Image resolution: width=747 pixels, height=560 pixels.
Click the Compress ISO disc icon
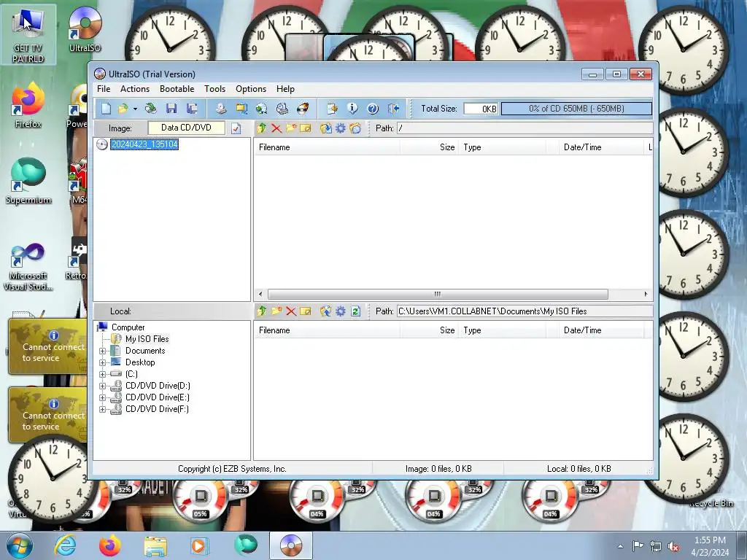[262, 109]
